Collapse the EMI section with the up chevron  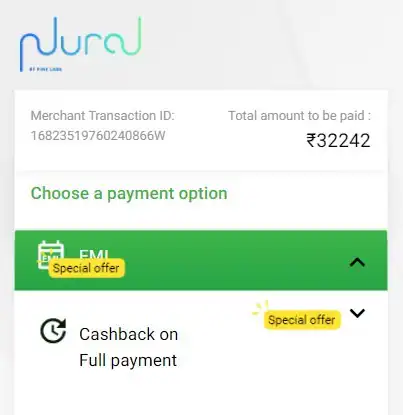pos(357,262)
